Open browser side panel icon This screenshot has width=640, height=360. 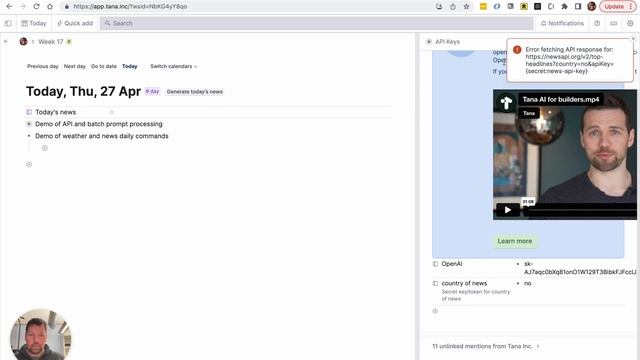[x=578, y=7]
